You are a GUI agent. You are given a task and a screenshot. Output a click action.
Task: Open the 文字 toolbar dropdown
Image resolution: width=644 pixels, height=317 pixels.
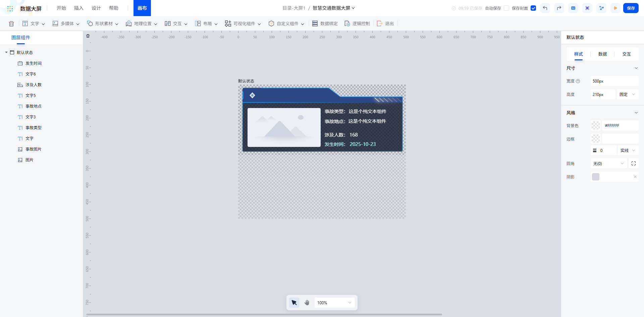tap(34, 23)
